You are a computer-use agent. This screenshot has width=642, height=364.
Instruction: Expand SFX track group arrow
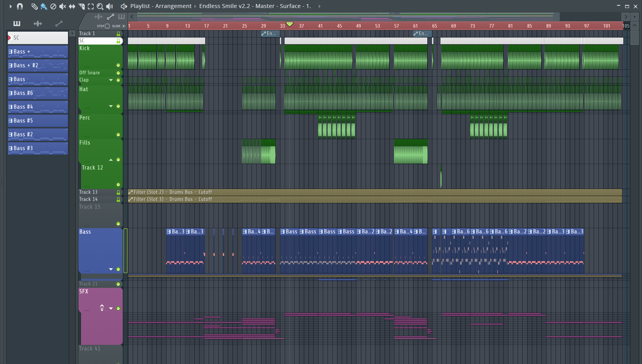point(111,308)
